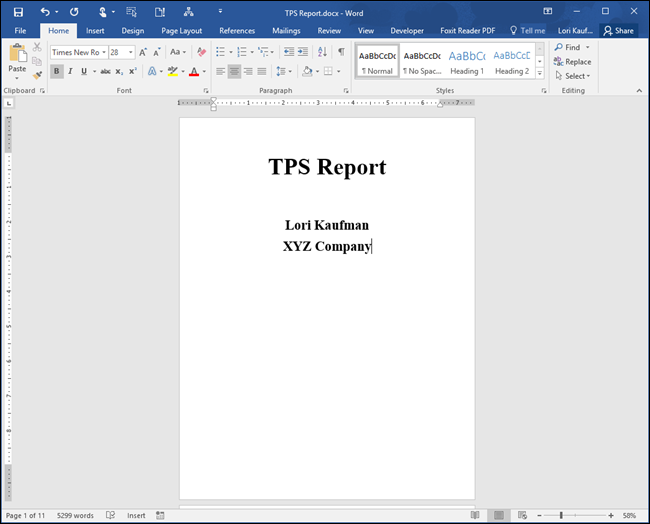Switch to the Page Layout tab
This screenshot has width=650, height=524.
click(181, 31)
